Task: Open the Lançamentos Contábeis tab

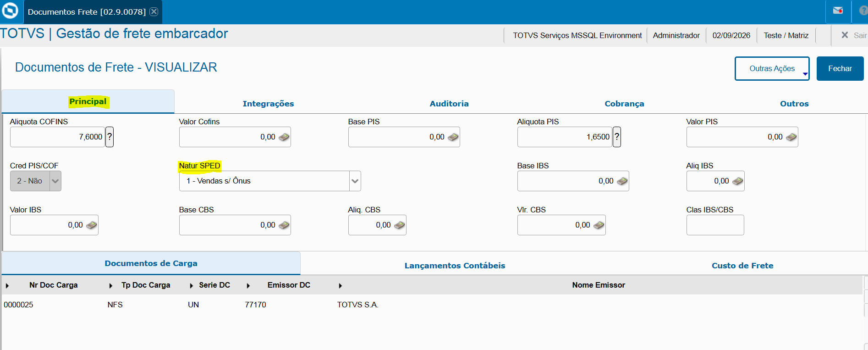Action: pos(455,266)
